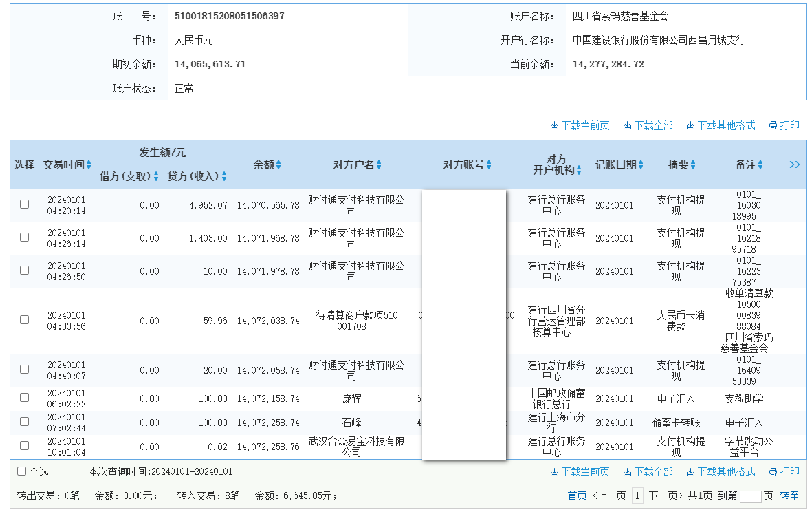This screenshot has height=512, width=812.
Task: Select the 04:26:14 transaction checkbox
Action: 24,237
